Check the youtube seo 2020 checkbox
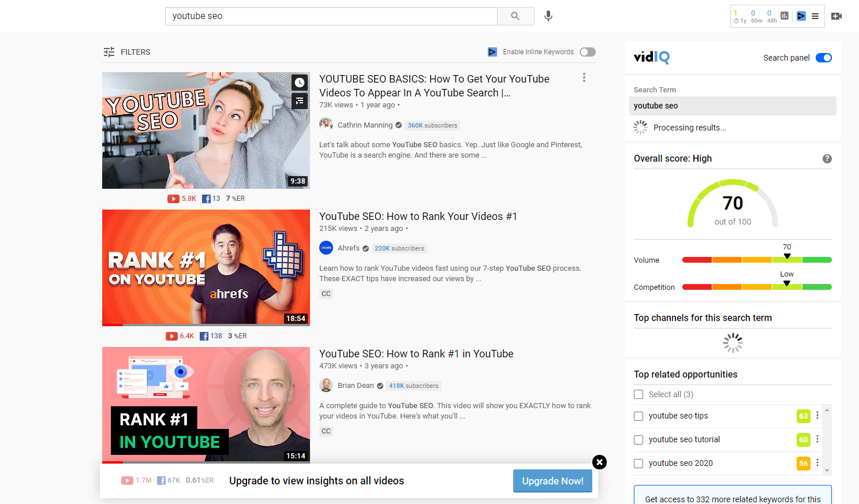Viewport: 859px width, 504px height. click(x=638, y=464)
